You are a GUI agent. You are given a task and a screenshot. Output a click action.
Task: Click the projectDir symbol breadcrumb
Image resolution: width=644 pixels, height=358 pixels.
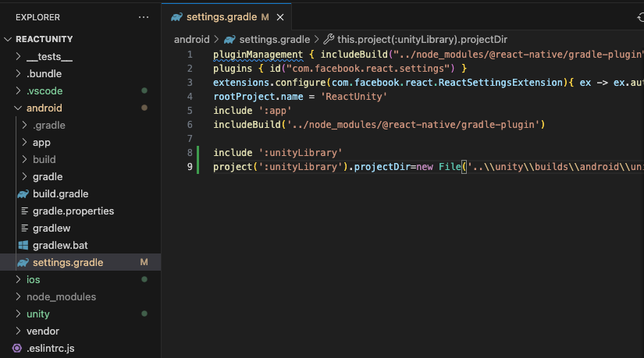tap(422, 40)
